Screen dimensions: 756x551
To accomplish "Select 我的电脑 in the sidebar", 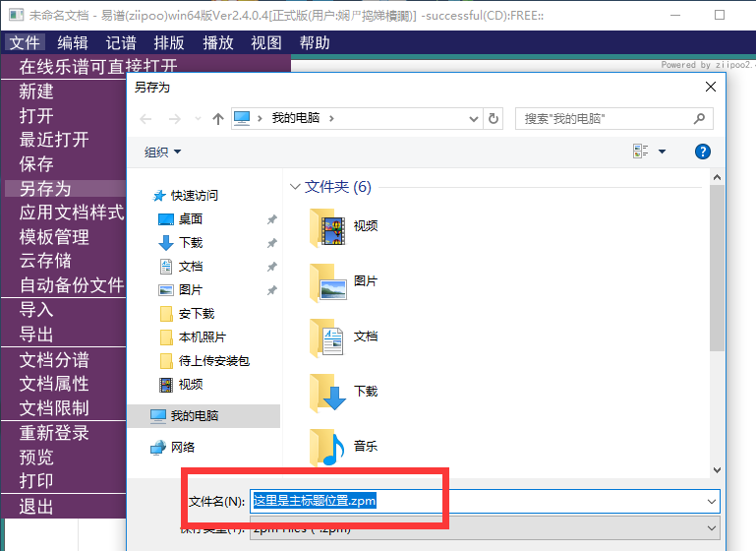I will pos(204,416).
